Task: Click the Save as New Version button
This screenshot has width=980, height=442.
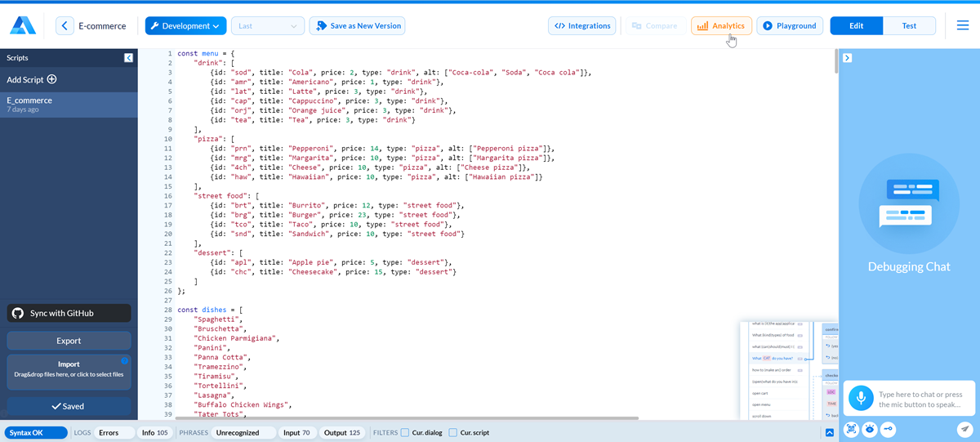Action: pos(357,26)
